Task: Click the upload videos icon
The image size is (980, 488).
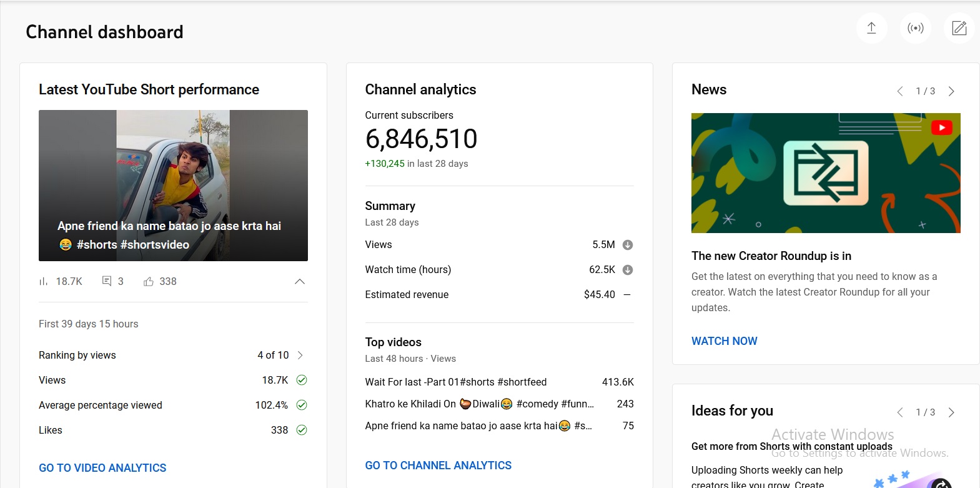Action: [x=871, y=28]
